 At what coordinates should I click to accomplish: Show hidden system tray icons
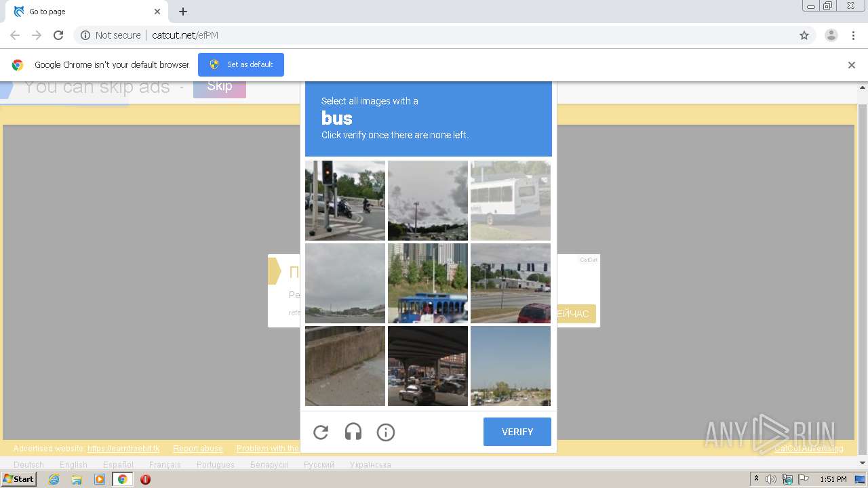(x=757, y=479)
